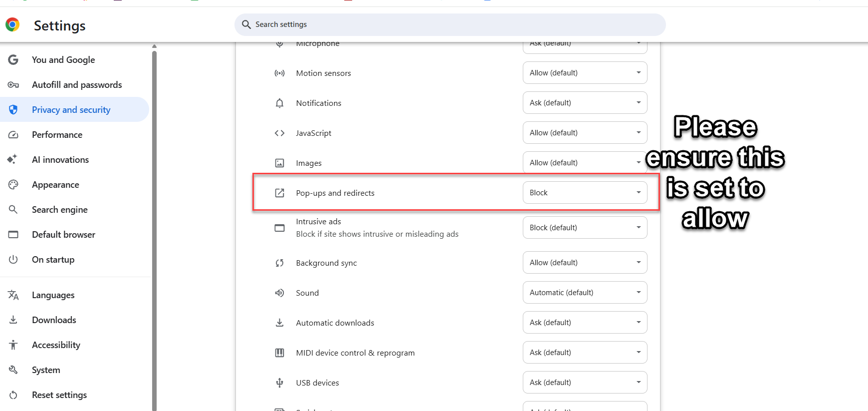868x411 pixels.
Task: Open the Motion sensors permission dropdown
Action: coord(585,73)
